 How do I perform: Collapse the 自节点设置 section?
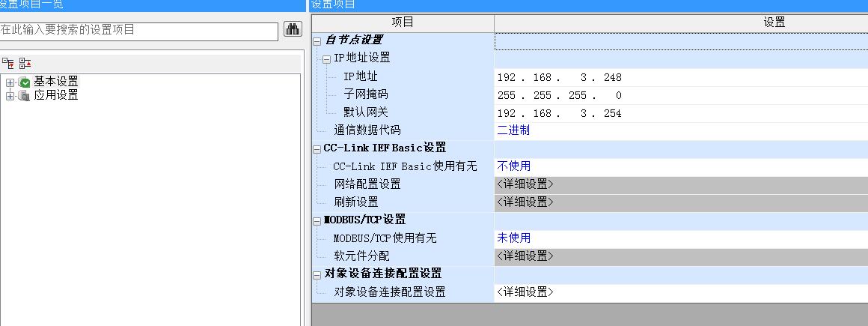(x=317, y=40)
